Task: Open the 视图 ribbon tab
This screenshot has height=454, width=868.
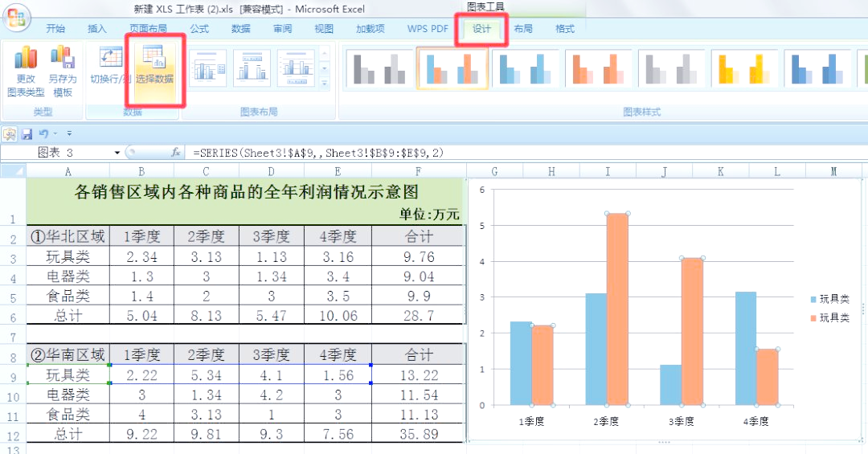Action: tap(324, 28)
